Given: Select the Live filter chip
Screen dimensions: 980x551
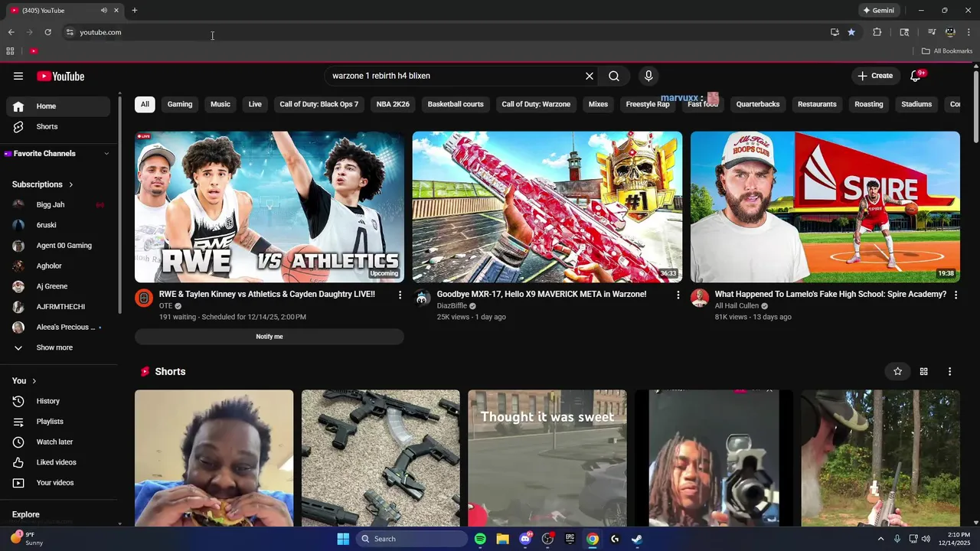Looking at the screenshot, I should (255, 104).
